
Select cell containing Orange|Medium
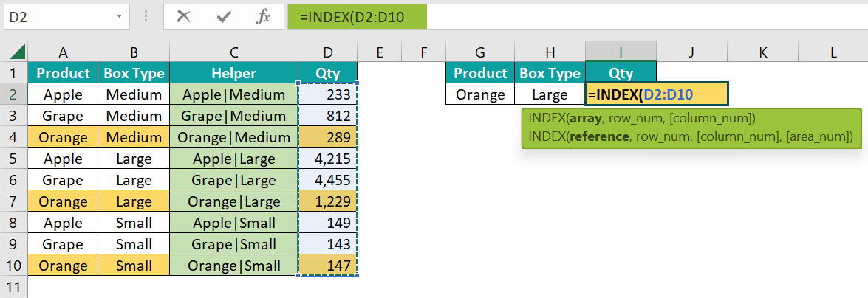click(x=233, y=136)
